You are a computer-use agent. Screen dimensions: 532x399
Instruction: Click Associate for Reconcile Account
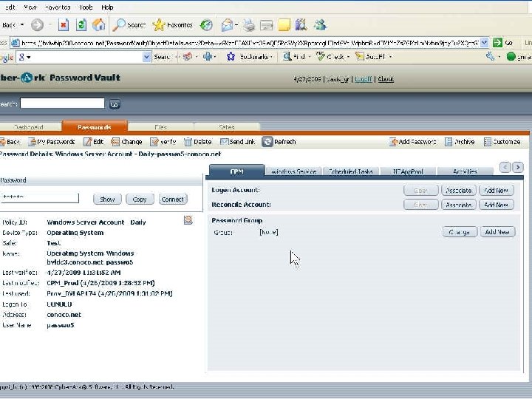pyautogui.click(x=459, y=205)
